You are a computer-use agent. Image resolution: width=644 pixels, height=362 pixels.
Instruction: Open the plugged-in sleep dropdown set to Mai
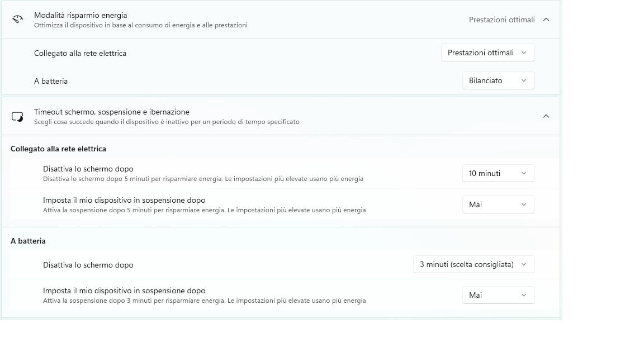[498, 204]
